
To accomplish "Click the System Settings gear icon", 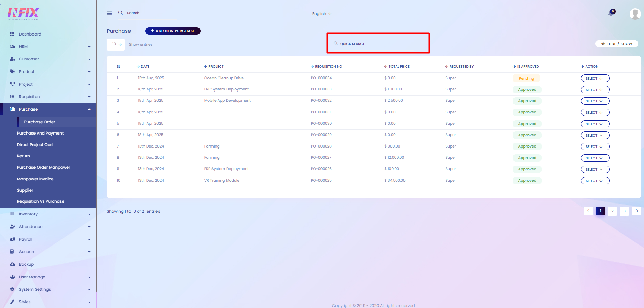I will 12,289.
